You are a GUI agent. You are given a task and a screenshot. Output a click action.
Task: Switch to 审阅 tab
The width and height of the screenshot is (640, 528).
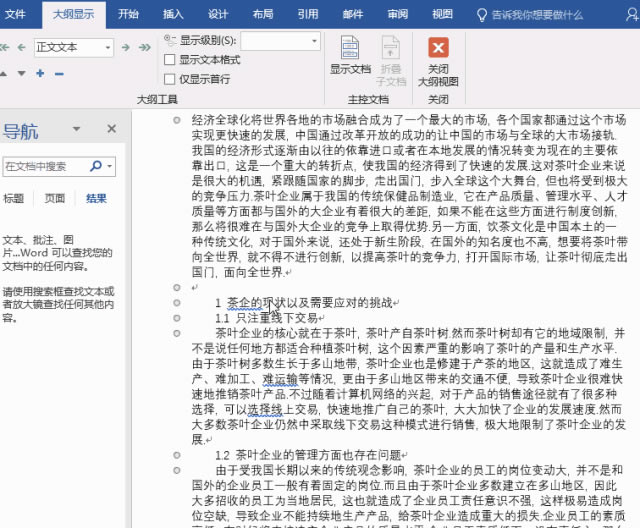(x=398, y=15)
